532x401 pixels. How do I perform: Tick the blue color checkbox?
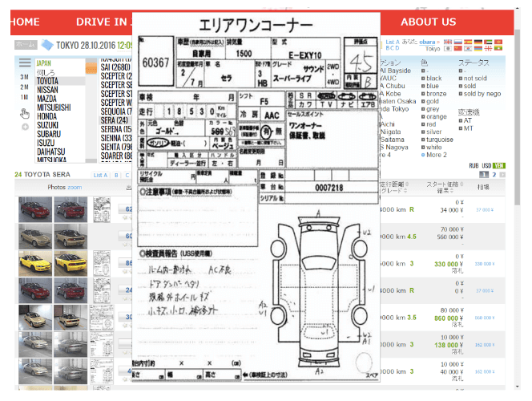pos(423,87)
